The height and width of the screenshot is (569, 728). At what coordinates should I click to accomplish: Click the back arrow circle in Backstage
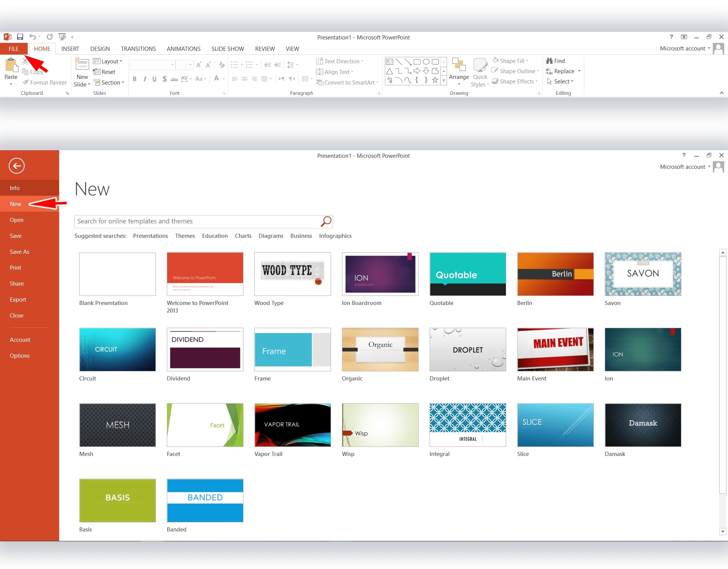17,166
